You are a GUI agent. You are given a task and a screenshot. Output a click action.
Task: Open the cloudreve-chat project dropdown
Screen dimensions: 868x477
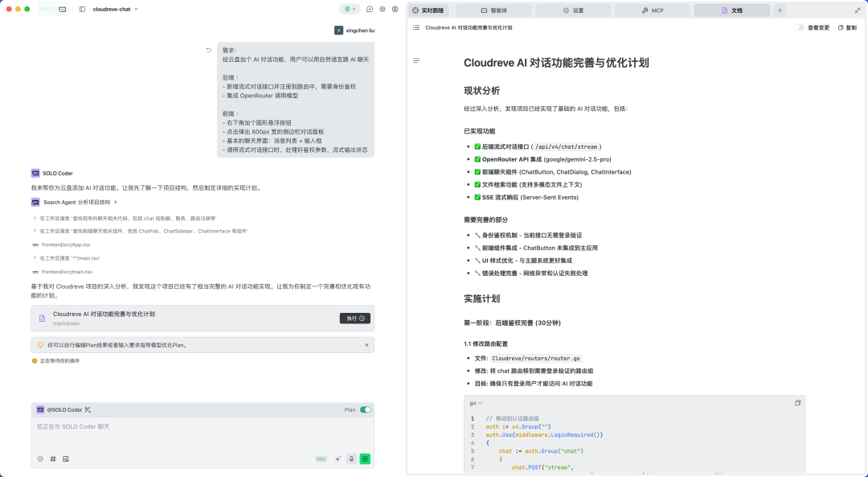[x=116, y=10]
